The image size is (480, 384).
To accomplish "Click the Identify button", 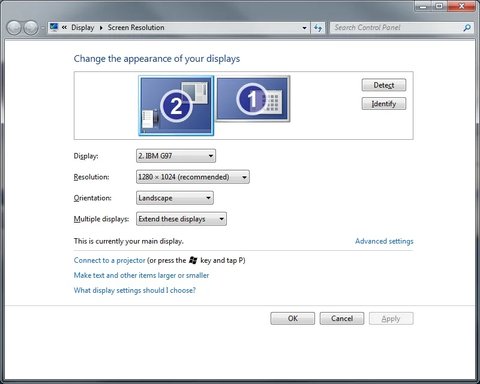I will pos(384,104).
